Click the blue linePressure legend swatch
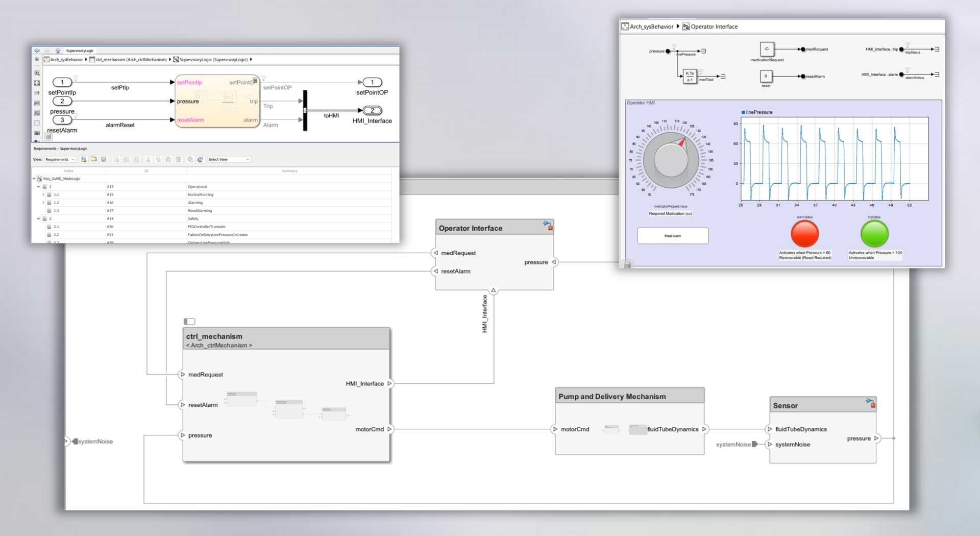Image resolution: width=980 pixels, height=536 pixels. [743, 112]
